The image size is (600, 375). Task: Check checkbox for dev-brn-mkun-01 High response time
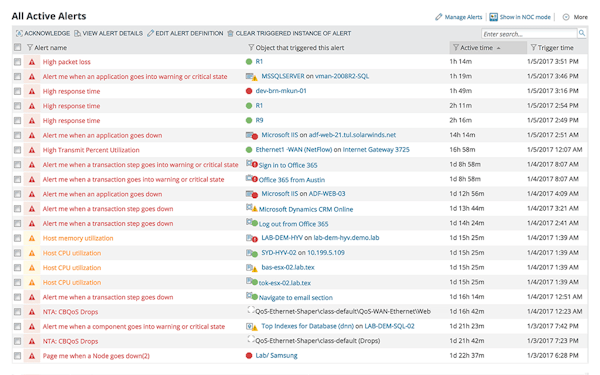[18, 91]
